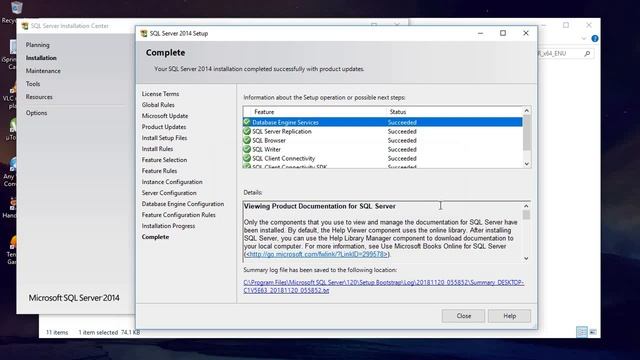This screenshot has width=640, height=360.
Task: Click Details box scroll up arrow
Action: point(526,206)
